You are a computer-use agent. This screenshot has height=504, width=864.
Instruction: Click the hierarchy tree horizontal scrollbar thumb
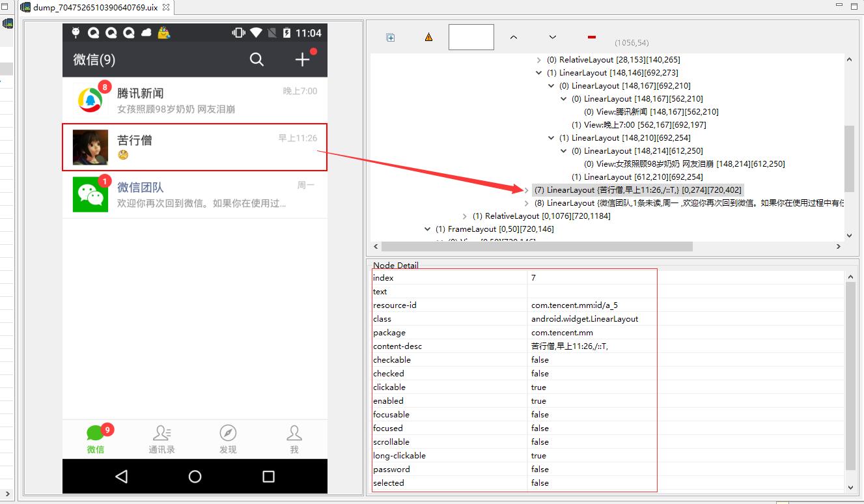coord(537,247)
